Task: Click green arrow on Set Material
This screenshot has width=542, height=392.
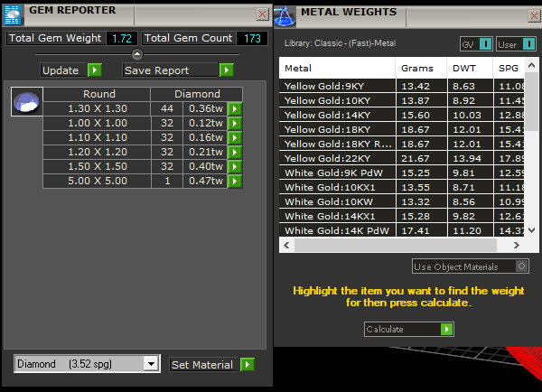Action: (248, 365)
